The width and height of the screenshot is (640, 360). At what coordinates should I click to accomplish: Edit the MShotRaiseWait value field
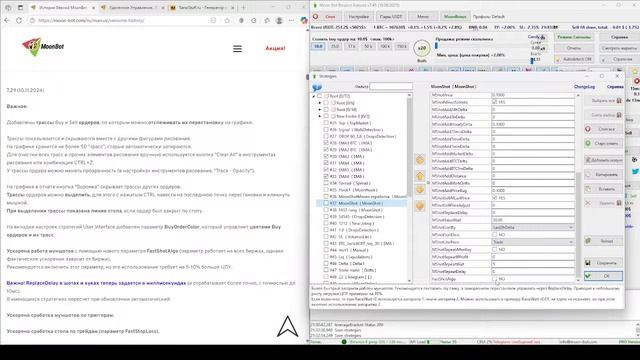533,220
